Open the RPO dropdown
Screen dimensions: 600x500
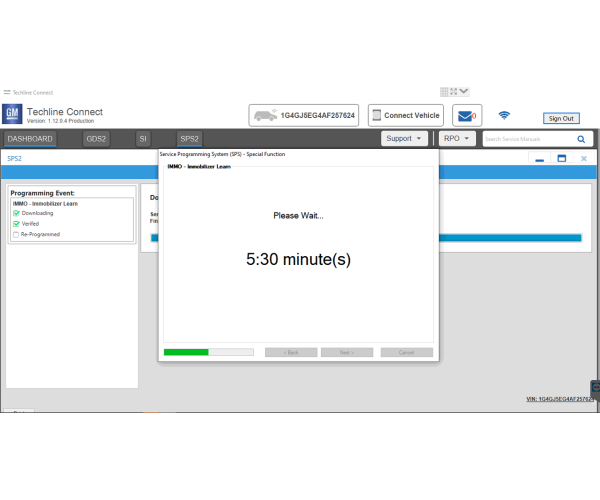coord(457,138)
